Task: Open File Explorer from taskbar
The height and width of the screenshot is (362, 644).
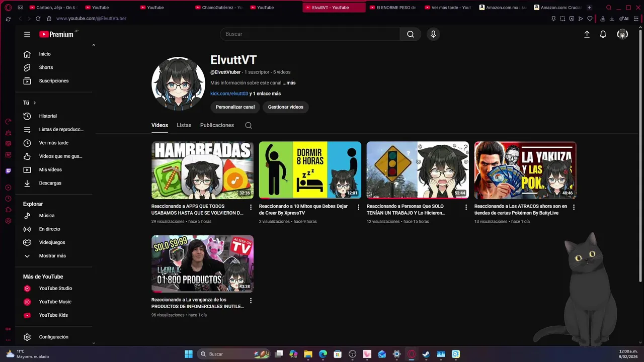Action: (x=308, y=354)
